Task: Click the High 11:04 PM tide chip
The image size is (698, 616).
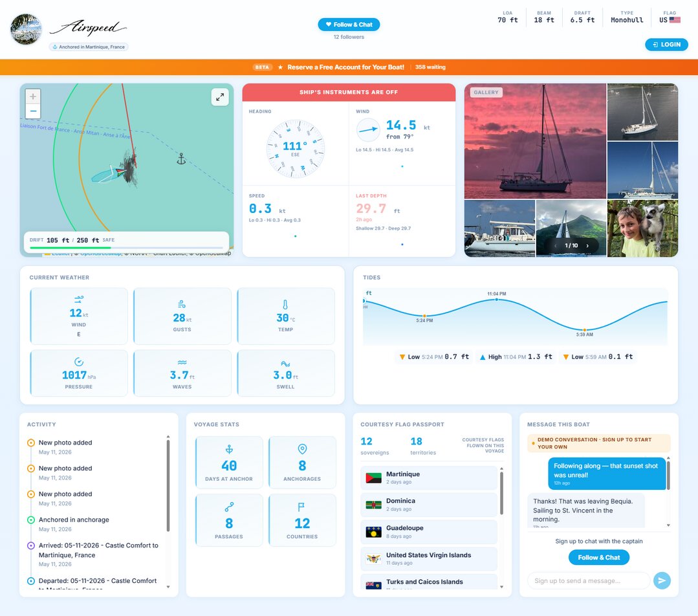Action: [516, 357]
